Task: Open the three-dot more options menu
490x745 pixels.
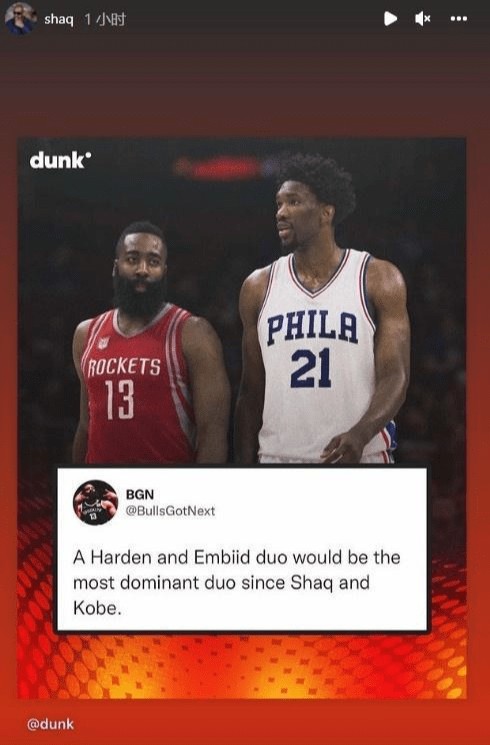Action: tap(458, 19)
